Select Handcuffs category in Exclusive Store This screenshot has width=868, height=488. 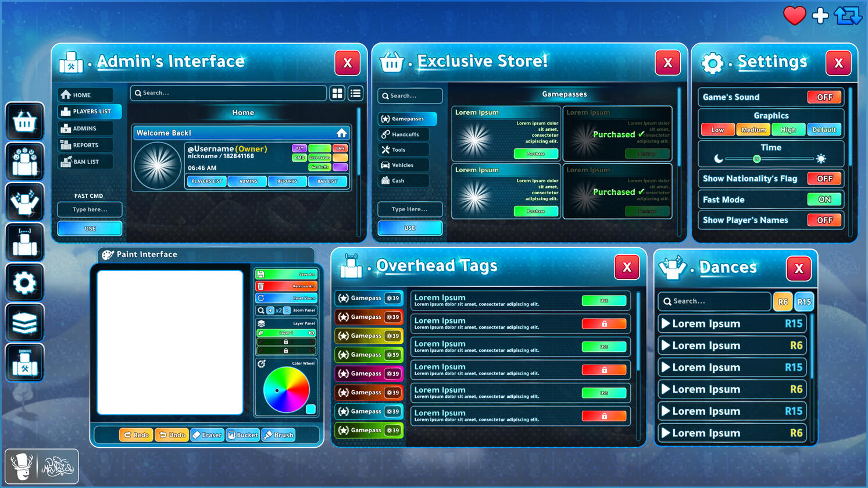click(x=404, y=134)
